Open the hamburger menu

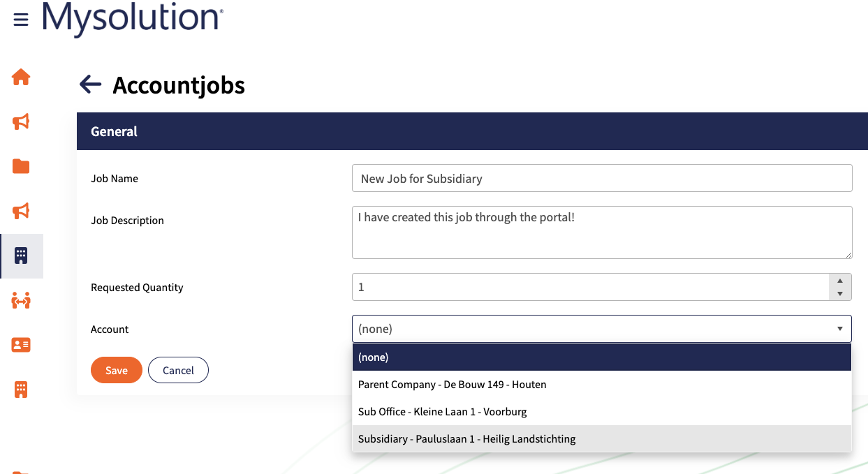tap(21, 20)
